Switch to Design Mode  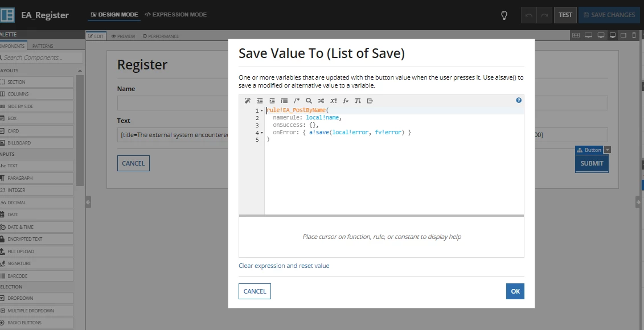pyautogui.click(x=114, y=14)
